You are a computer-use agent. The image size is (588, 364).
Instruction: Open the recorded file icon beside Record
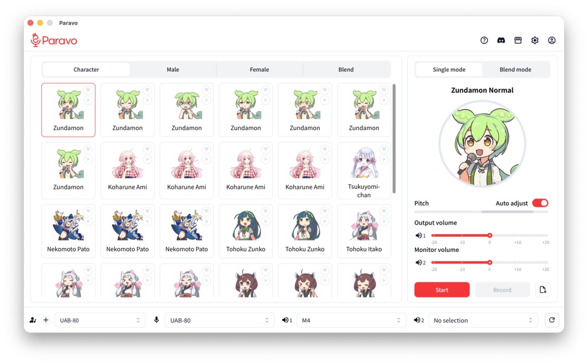(543, 290)
